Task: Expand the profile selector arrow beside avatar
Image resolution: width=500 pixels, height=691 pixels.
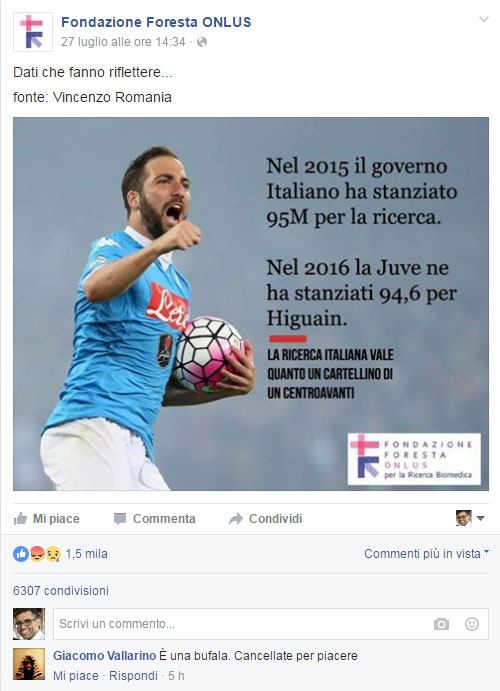Action: [481, 518]
